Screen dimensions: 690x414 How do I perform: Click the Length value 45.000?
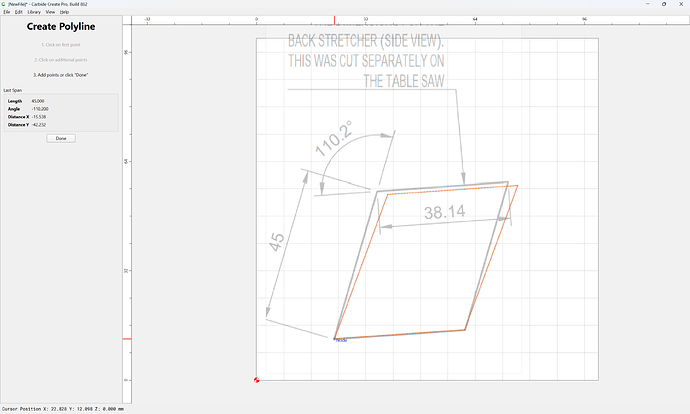tap(38, 101)
